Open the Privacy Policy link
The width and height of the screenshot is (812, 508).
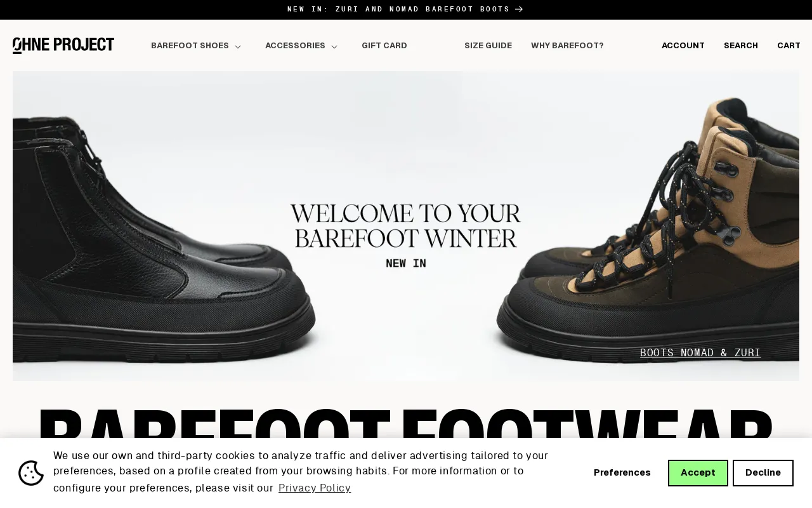(x=315, y=488)
